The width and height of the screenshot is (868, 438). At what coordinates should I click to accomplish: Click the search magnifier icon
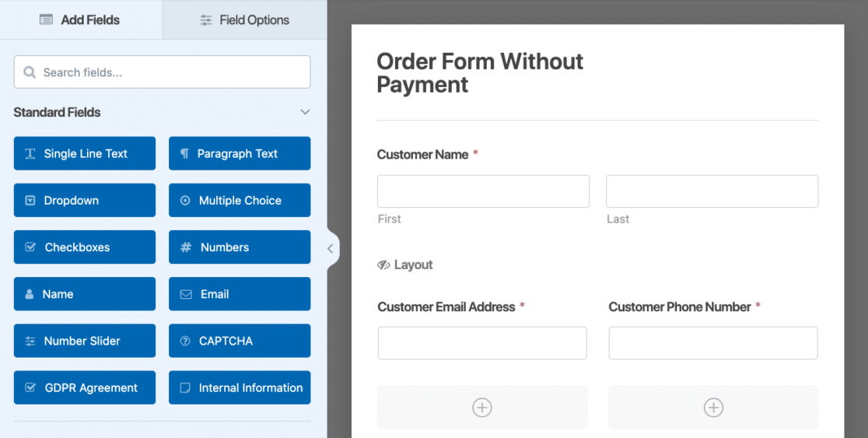[30, 72]
